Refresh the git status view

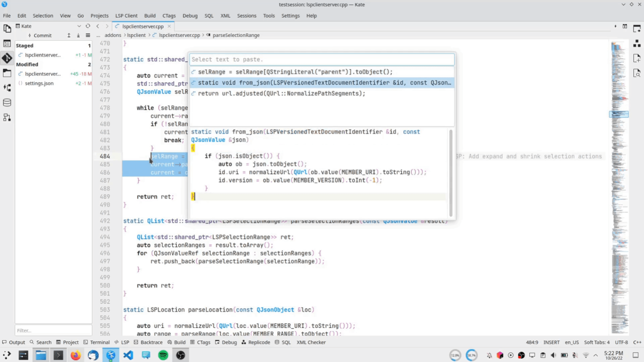[88, 26]
